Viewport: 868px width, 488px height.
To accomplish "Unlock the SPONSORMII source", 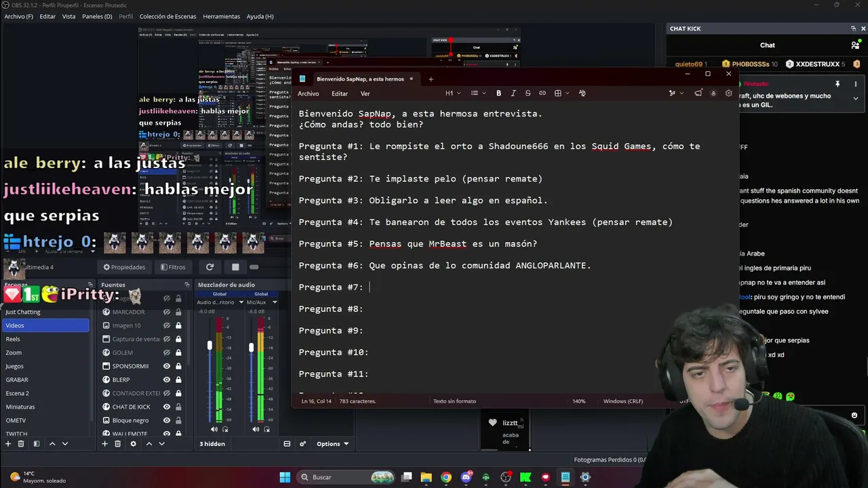I will (178, 366).
